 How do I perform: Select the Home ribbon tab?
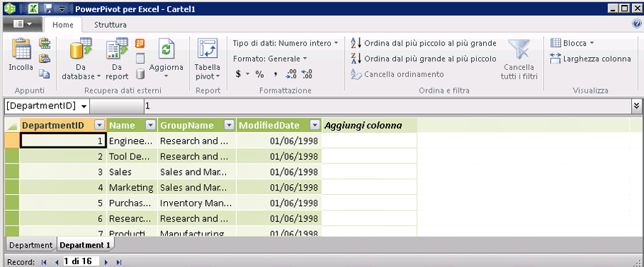(x=63, y=25)
